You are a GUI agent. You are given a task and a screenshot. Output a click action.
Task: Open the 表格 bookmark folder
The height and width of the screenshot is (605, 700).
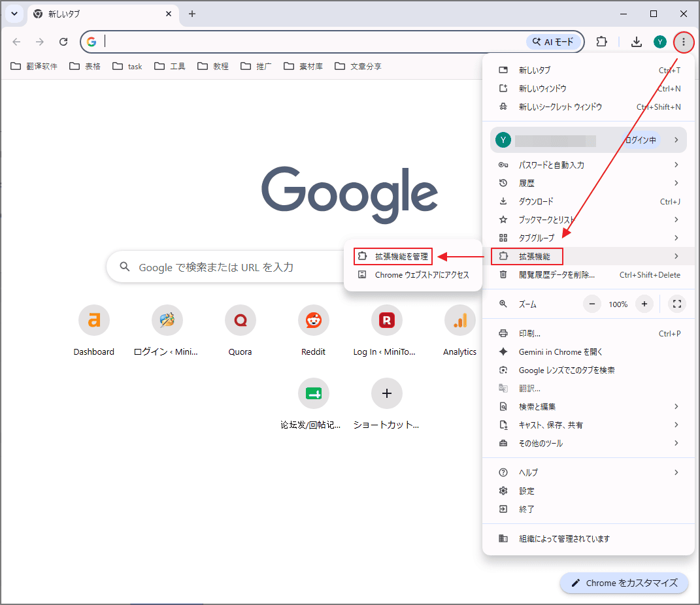[85, 67]
